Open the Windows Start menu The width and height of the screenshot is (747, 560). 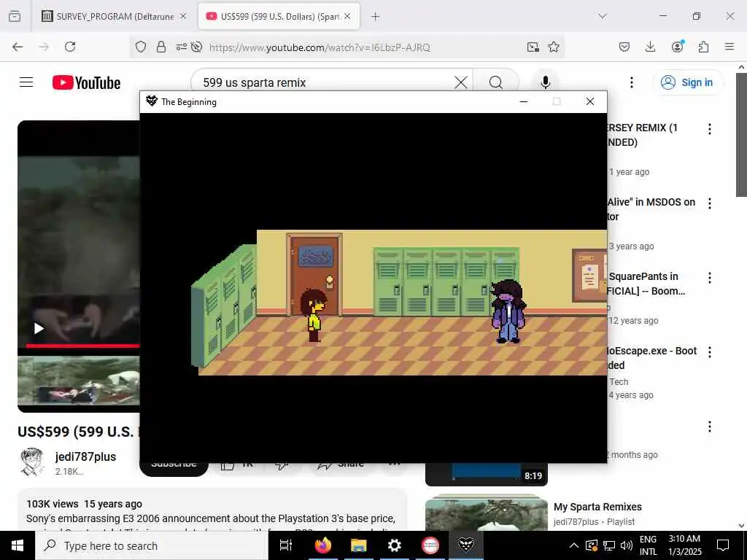coord(18,545)
